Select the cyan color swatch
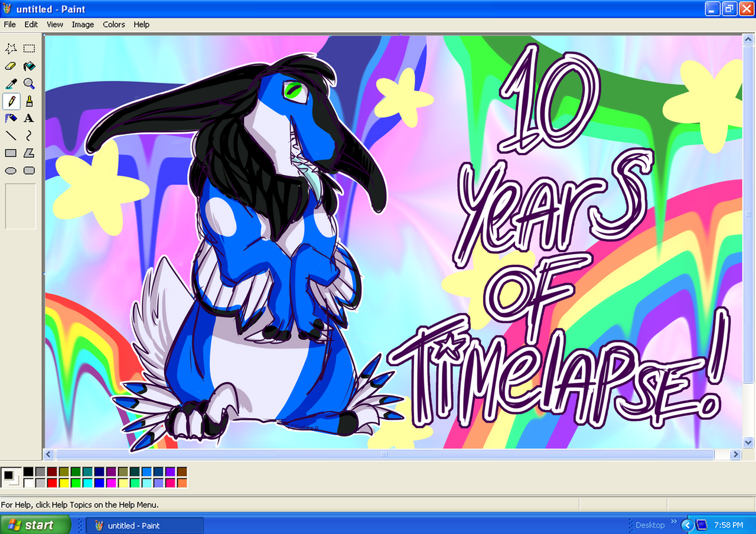 87,483
